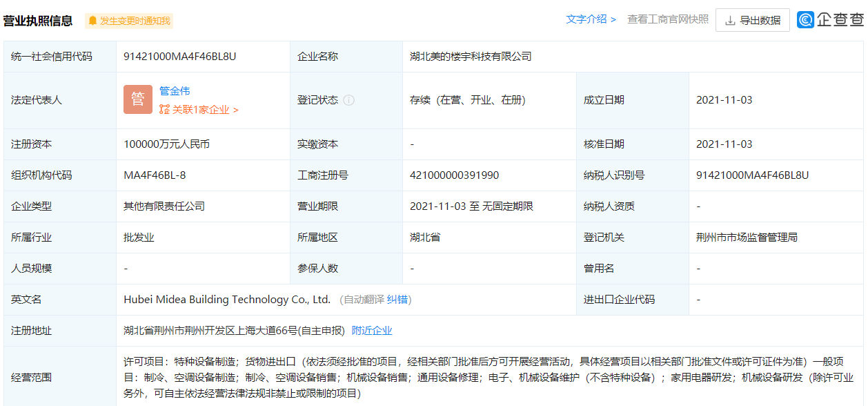Image resolution: width=868 pixels, height=406 pixels.
Task: Click the 统一社会信用代码 label cell
Action: tap(60, 57)
